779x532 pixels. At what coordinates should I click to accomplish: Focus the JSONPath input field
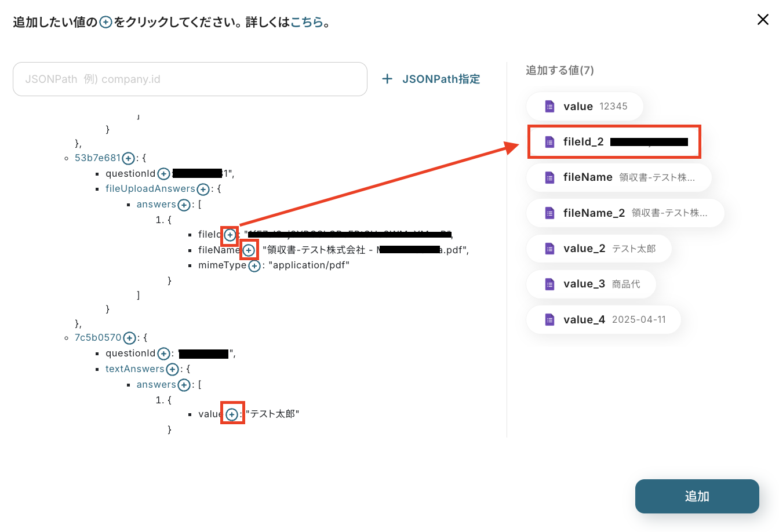[x=190, y=79]
